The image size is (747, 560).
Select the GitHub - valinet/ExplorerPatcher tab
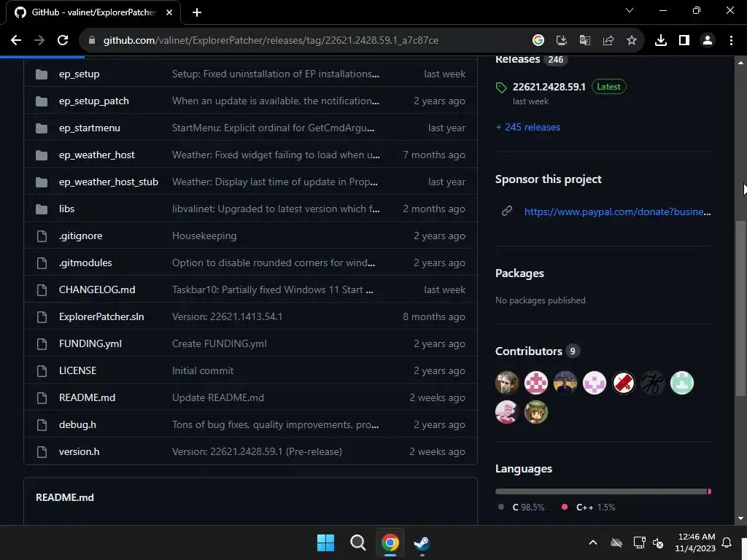(x=93, y=12)
